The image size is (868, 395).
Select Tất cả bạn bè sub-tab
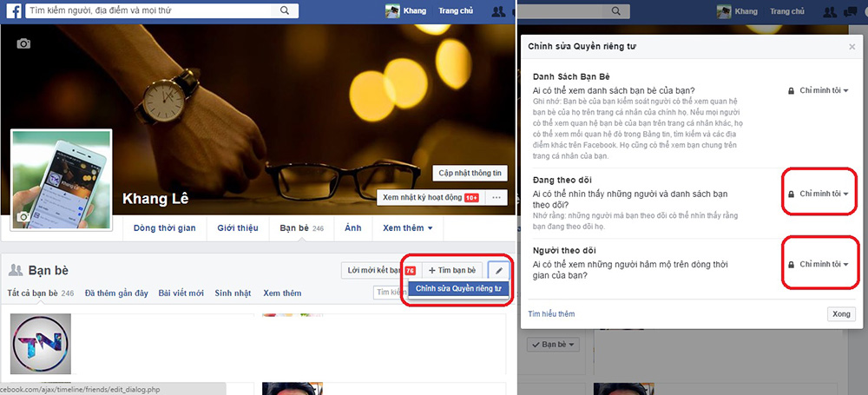[41, 293]
